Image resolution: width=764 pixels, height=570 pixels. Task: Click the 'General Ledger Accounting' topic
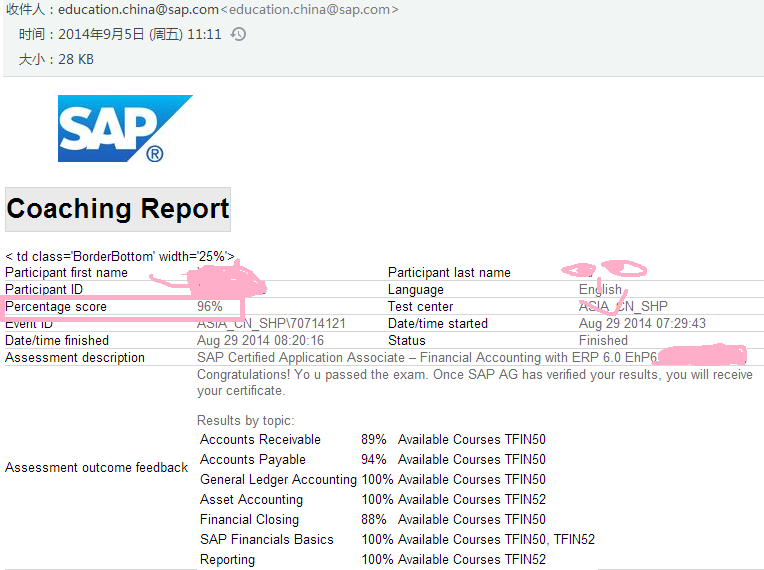[x=278, y=479]
